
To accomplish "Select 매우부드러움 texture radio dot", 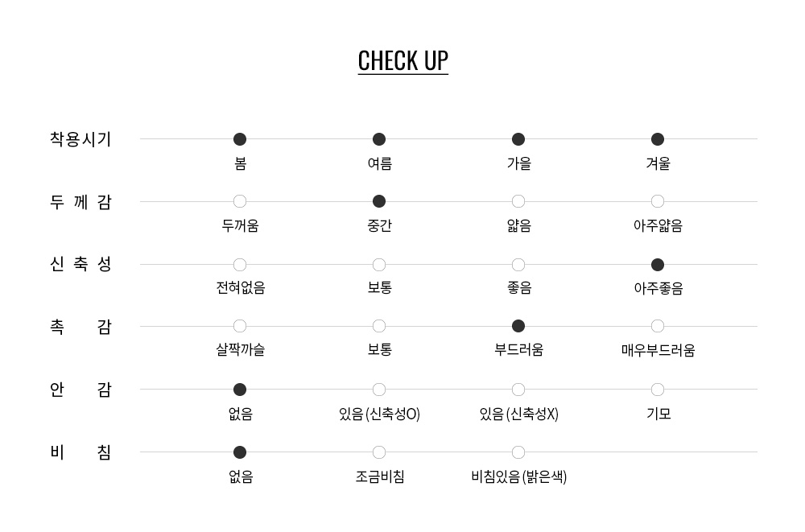I will (x=658, y=326).
